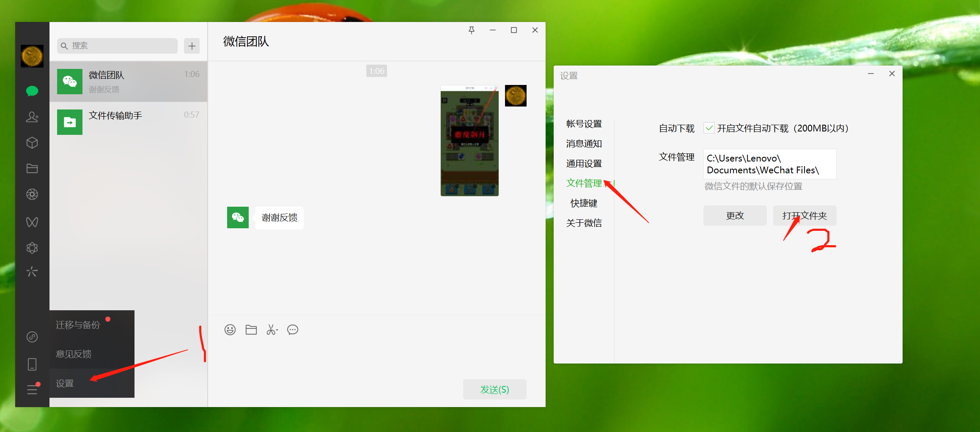Click the screenshot scissors icon

[x=272, y=330]
